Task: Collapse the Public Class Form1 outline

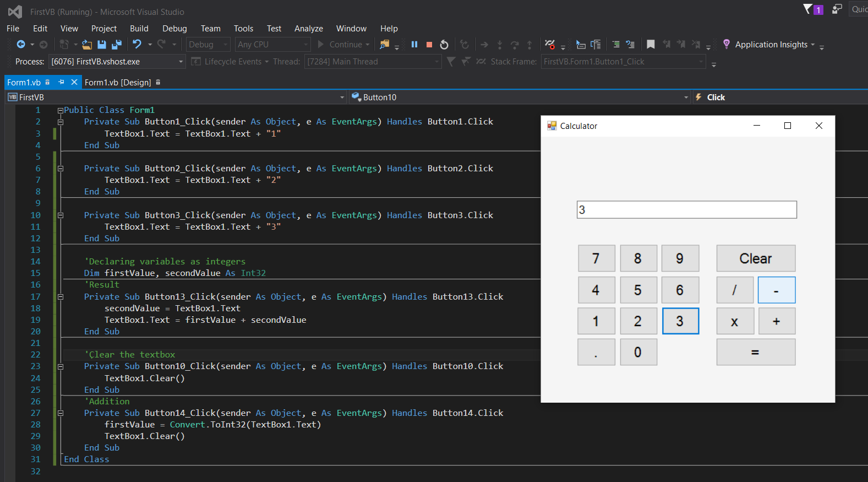Action: coord(61,110)
